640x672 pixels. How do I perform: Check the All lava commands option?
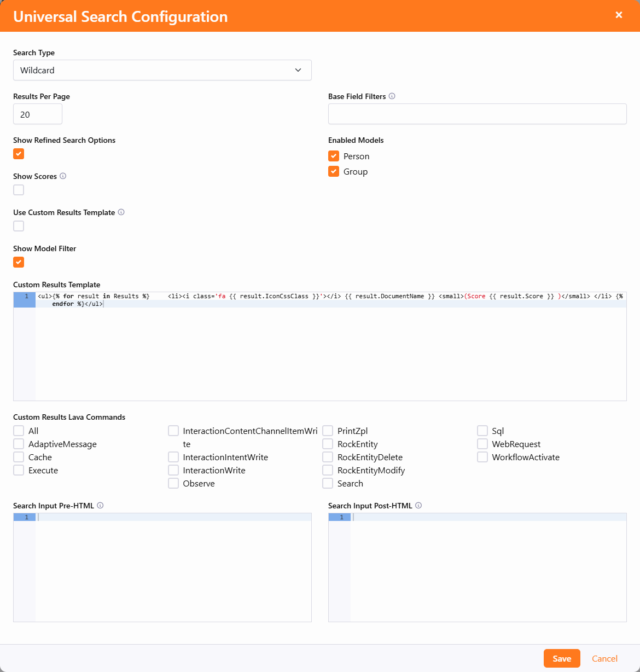18,431
